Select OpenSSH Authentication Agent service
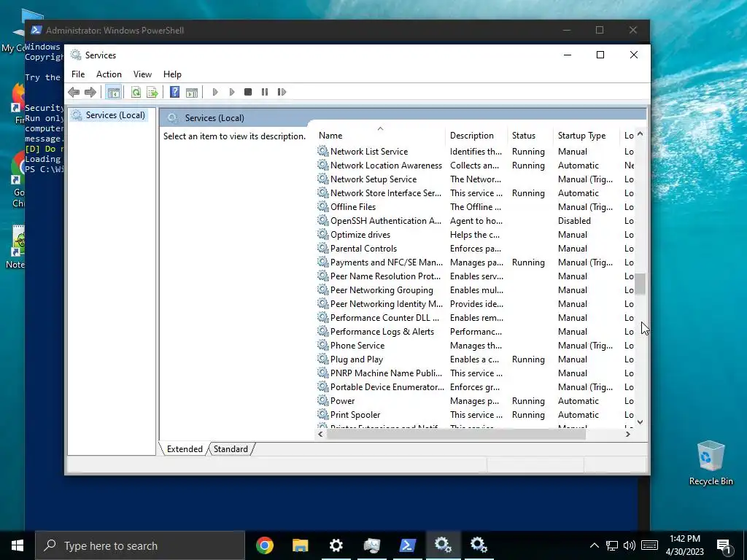The height and width of the screenshot is (560, 747). (x=475, y=220)
